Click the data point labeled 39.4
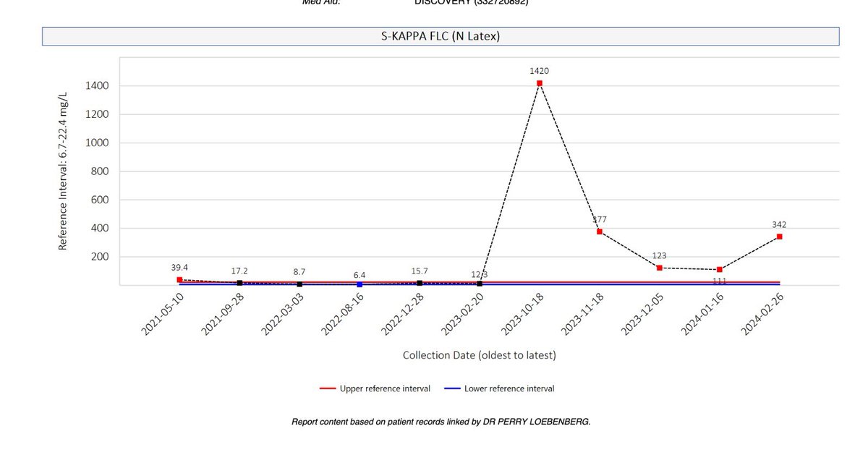 (179, 280)
